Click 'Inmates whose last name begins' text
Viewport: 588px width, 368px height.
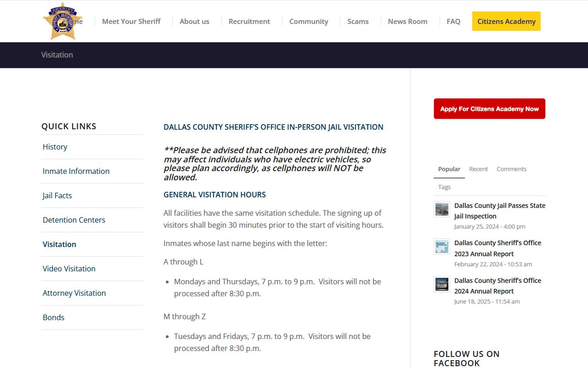(245, 243)
